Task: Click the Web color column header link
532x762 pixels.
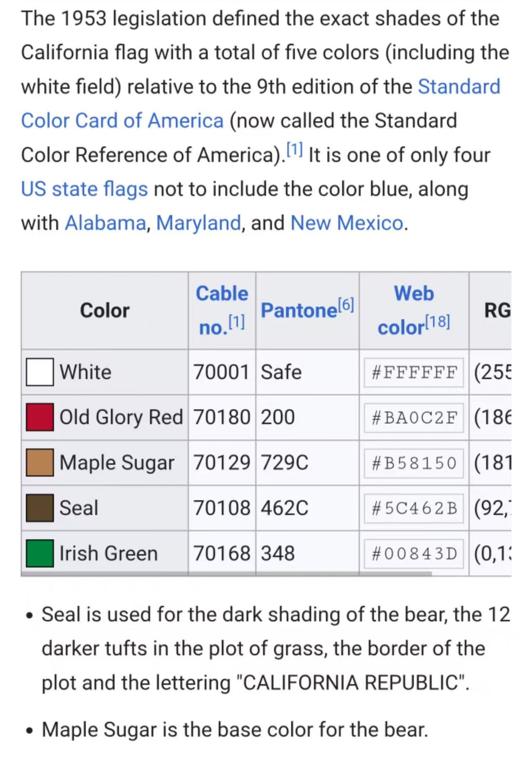Action: click(414, 294)
